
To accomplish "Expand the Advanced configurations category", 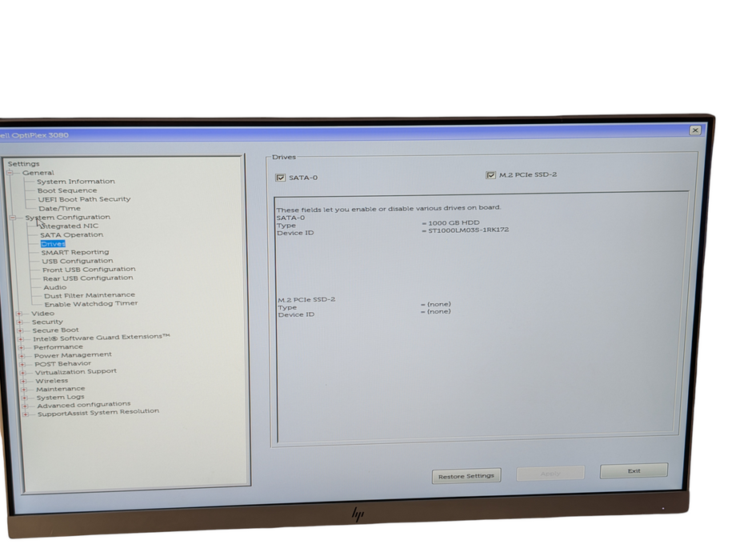I will (25, 406).
